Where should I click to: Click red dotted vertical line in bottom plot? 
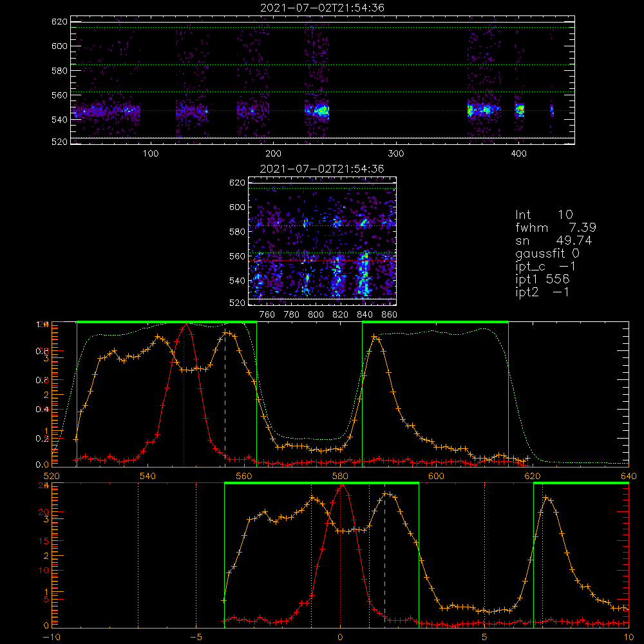coord(340,555)
